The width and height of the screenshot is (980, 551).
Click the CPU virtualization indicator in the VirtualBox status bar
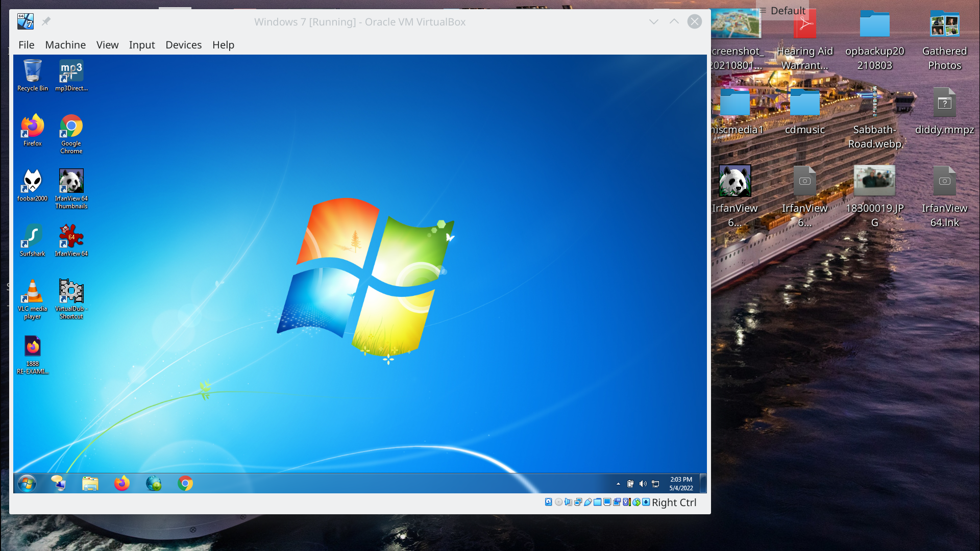627,502
